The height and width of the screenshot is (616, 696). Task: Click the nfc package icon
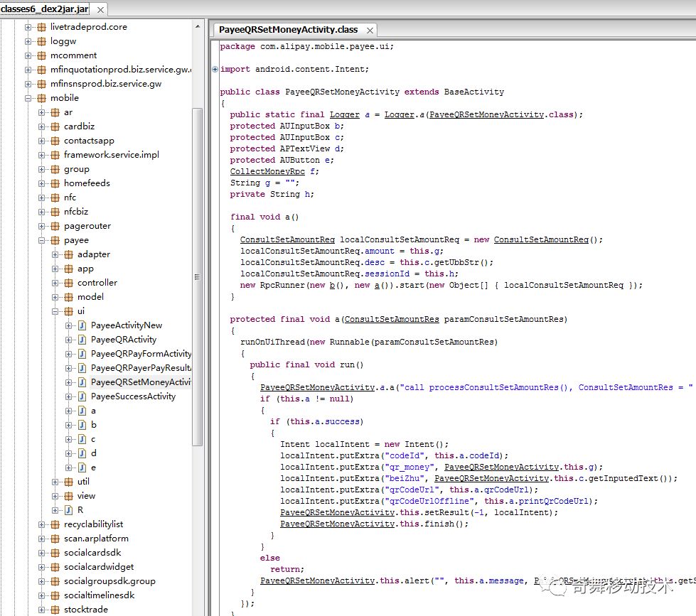click(55, 198)
